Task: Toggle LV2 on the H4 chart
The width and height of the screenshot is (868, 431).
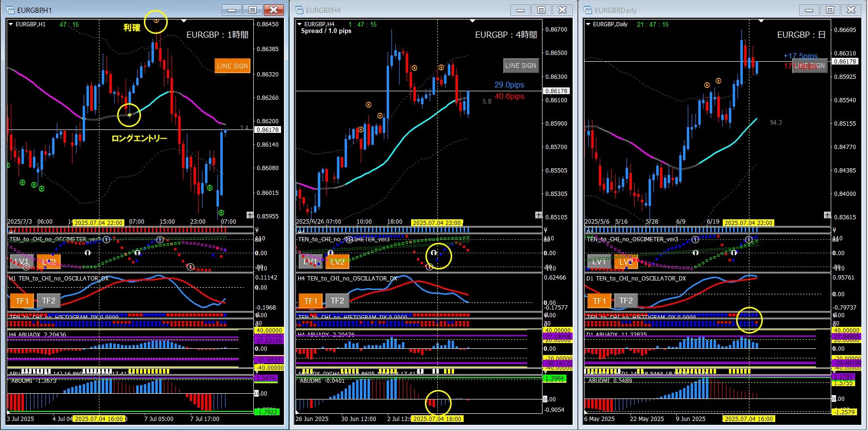Action: 337,261
